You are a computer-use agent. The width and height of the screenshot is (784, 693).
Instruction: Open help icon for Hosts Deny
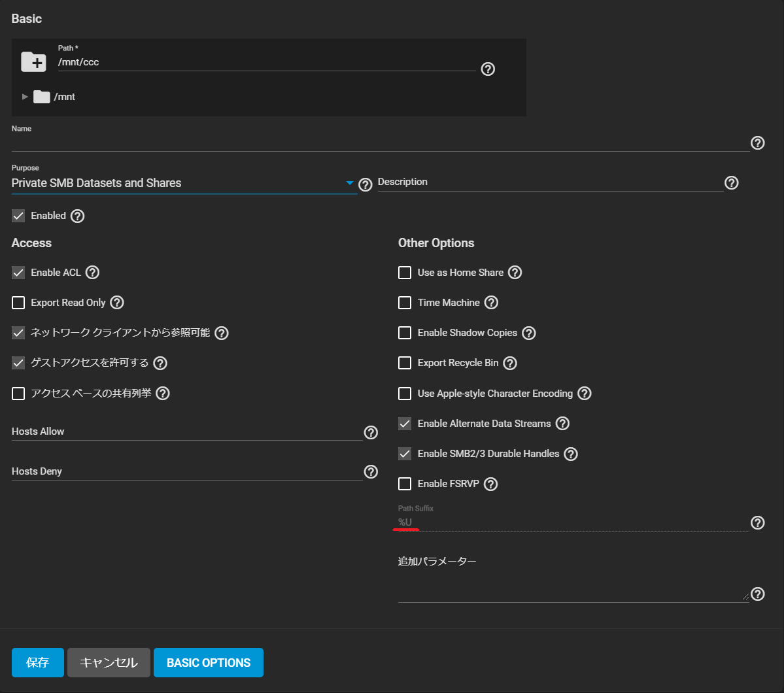coord(371,471)
